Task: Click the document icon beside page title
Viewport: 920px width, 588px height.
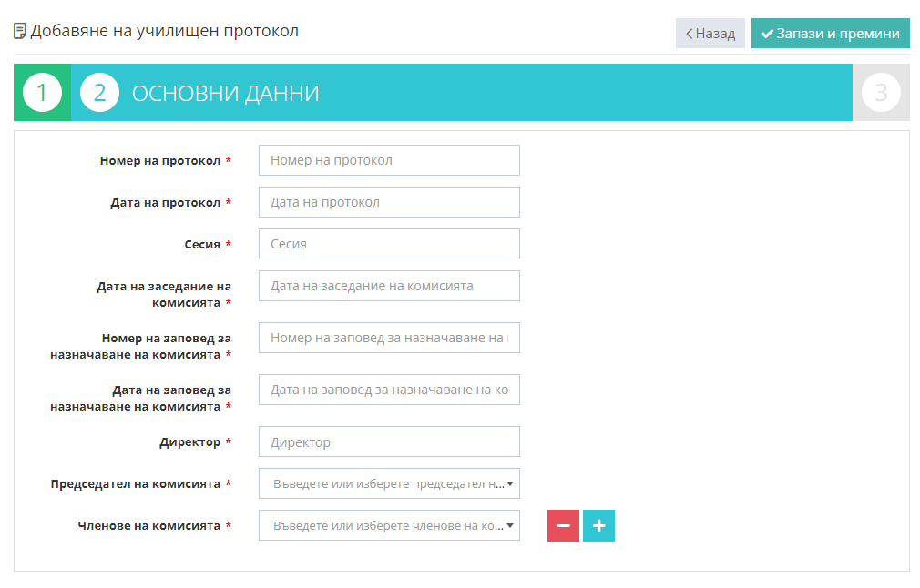Action: pos(20,32)
